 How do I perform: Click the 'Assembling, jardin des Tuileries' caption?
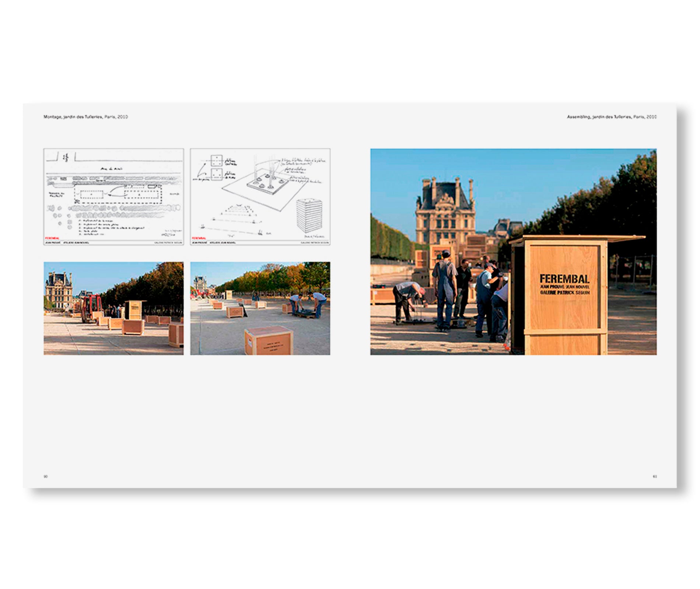point(612,117)
